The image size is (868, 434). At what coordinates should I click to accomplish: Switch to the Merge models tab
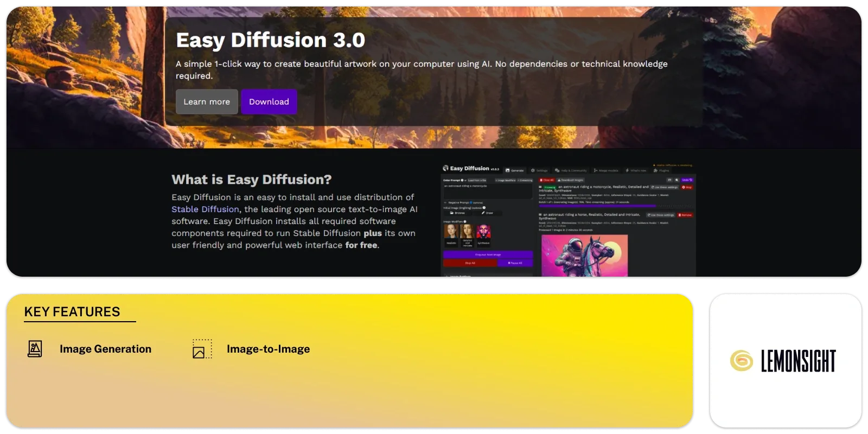(x=606, y=170)
